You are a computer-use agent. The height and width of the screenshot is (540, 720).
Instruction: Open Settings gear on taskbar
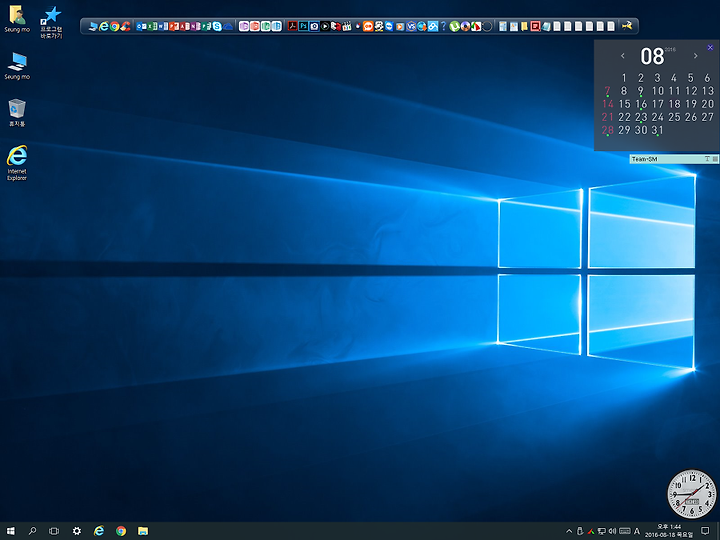tap(77, 531)
